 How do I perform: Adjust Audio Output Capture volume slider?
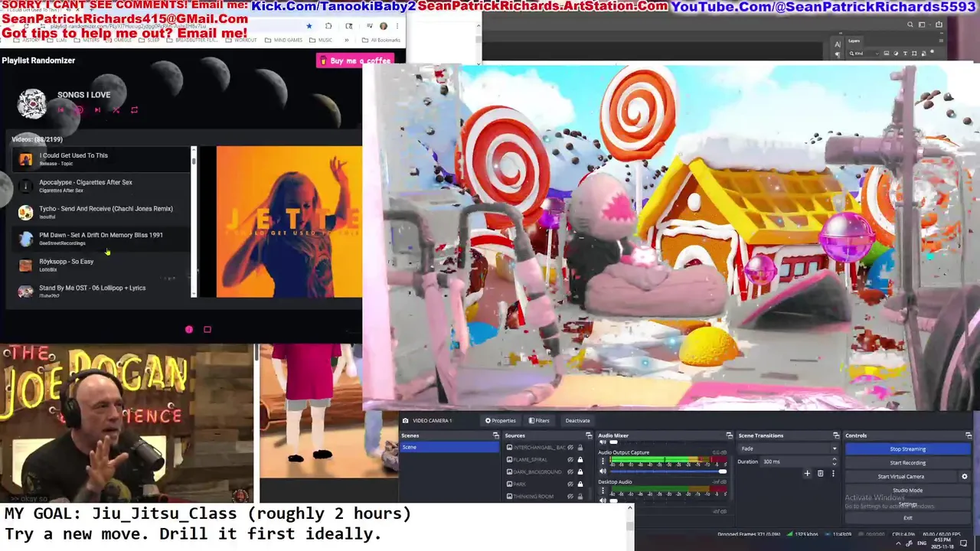coord(668,471)
